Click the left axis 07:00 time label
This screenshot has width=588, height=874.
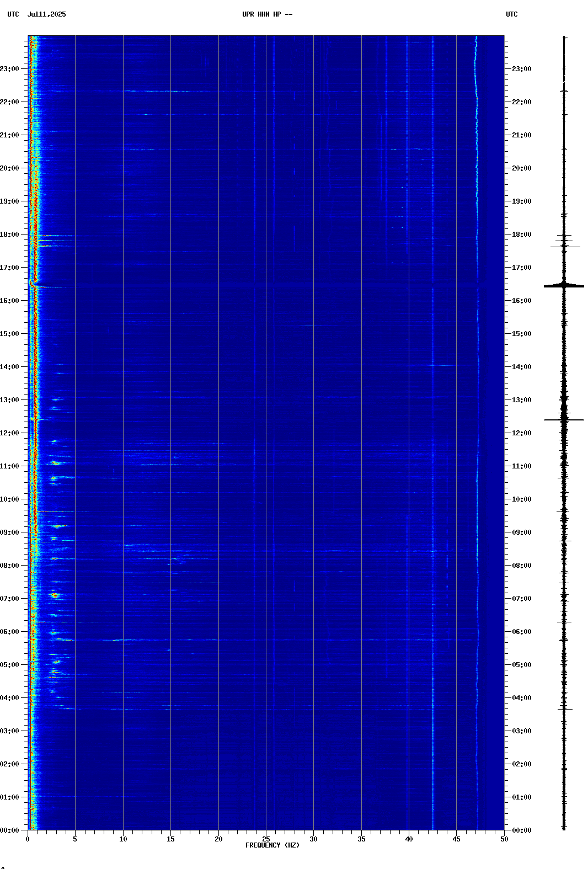tap(9, 599)
